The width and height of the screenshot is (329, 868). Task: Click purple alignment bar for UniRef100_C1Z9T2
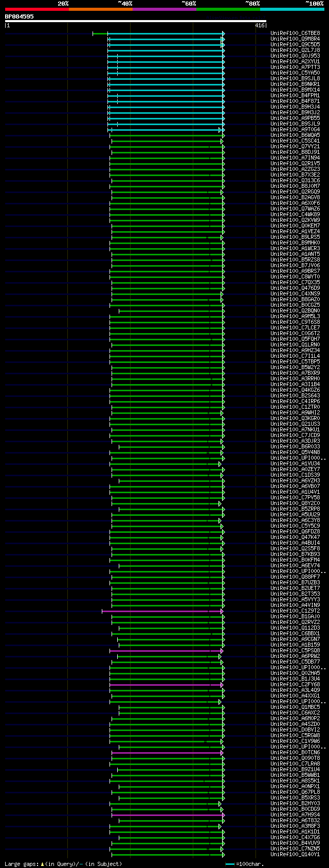pyautogui.click(x=162, y=611)
